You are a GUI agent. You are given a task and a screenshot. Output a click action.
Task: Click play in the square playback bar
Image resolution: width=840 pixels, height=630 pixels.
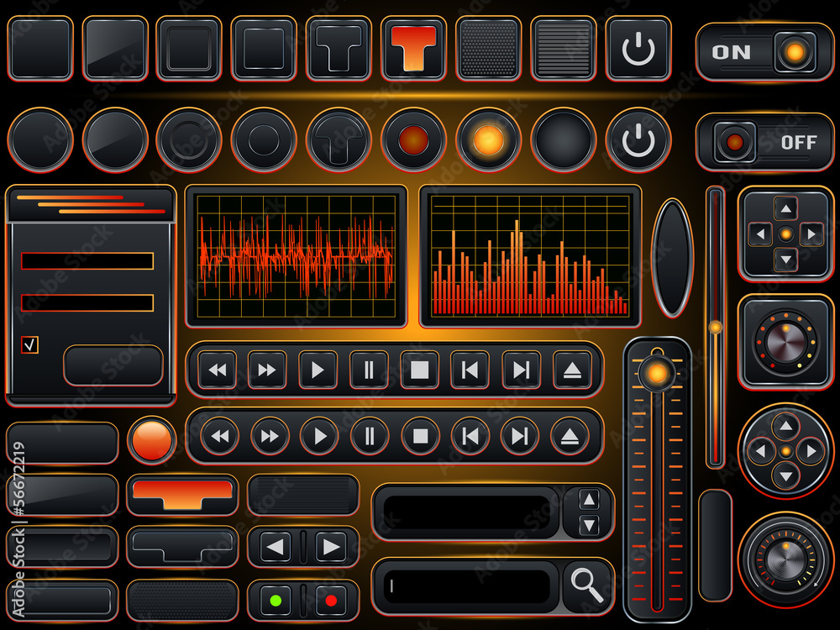click(x=318, y=370)
